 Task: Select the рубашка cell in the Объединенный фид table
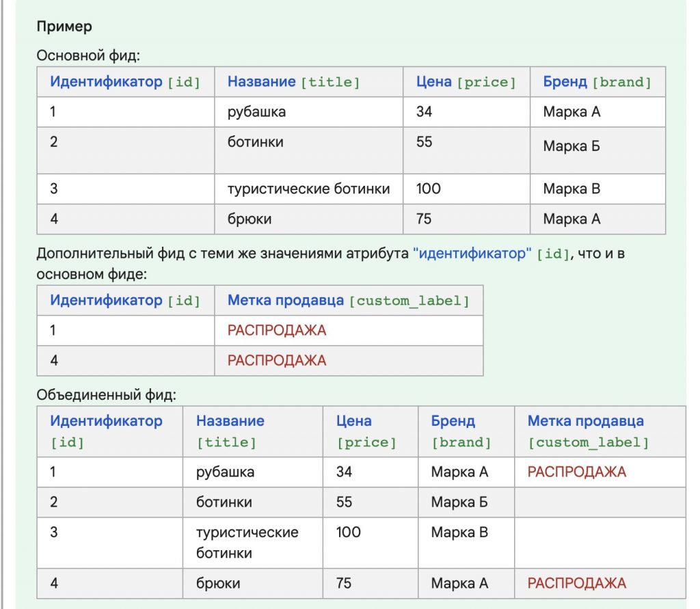(x=253, y=472)
